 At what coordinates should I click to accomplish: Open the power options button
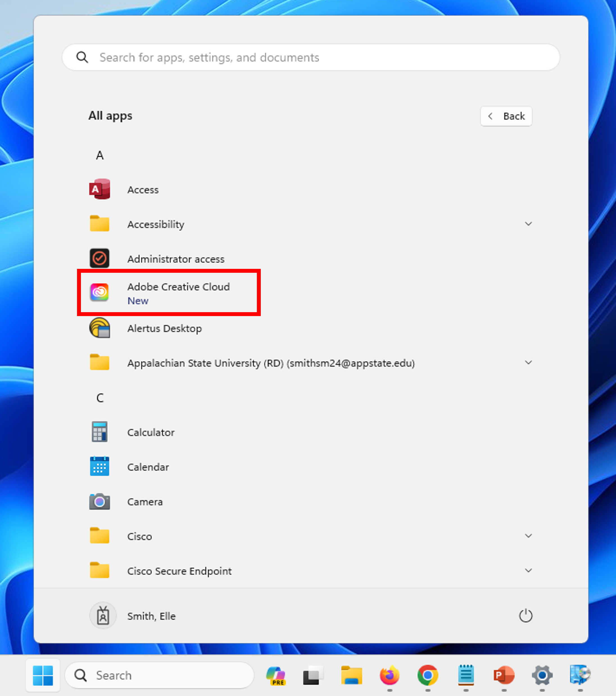point(526,616)
